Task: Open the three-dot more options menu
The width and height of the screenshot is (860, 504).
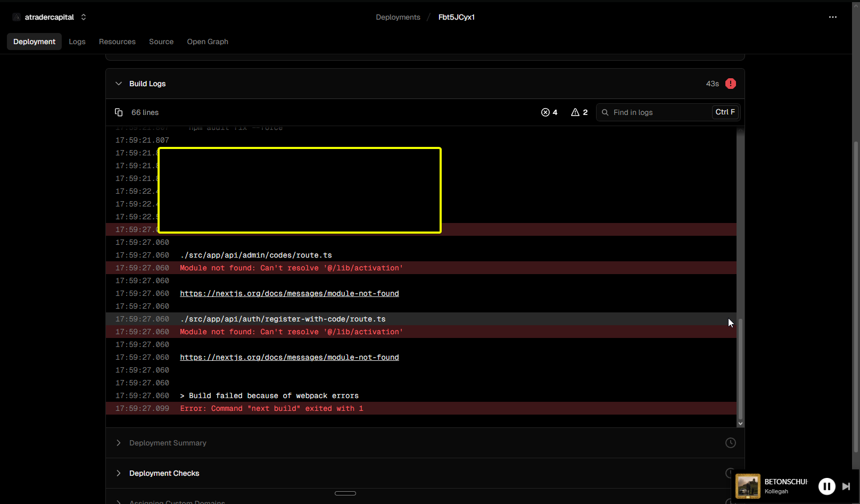Action: point(833,17)
